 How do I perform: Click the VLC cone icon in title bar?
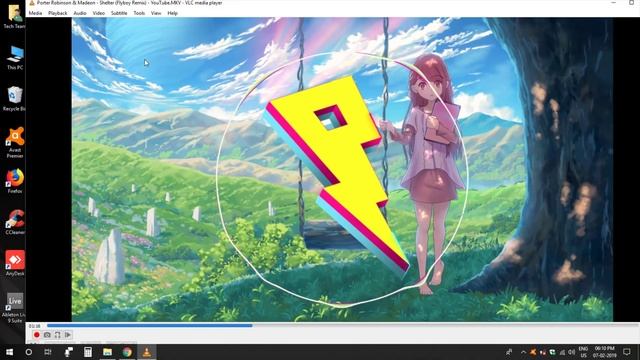tap(32, 3)
